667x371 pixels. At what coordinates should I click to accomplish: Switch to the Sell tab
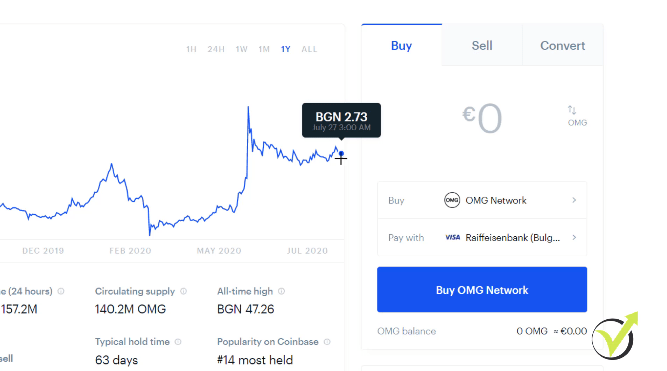[x=482, y=46]
